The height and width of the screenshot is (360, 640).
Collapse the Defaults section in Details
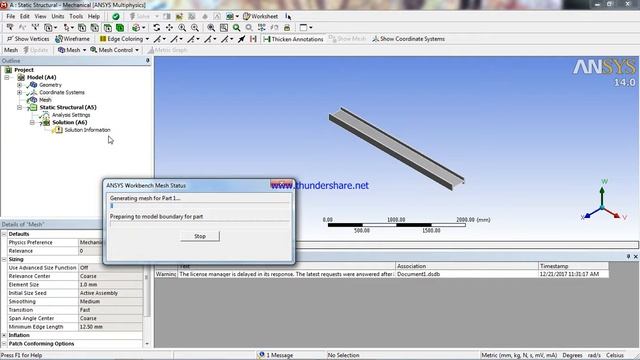(4, 234)
